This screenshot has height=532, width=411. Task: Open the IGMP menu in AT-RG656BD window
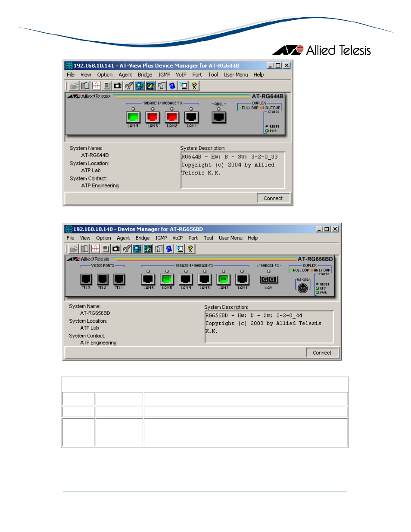pyautogui.click(x=161, y=238)
